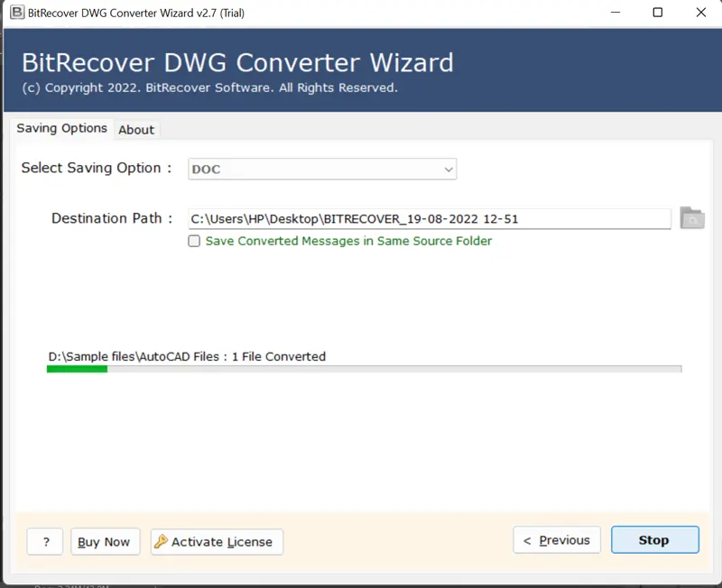Image resolution: width=722 pixels, height=588 pixels.
Task: Click the BitRecover DWG Converter Wizard heading
Action: (x=237, y=62)
